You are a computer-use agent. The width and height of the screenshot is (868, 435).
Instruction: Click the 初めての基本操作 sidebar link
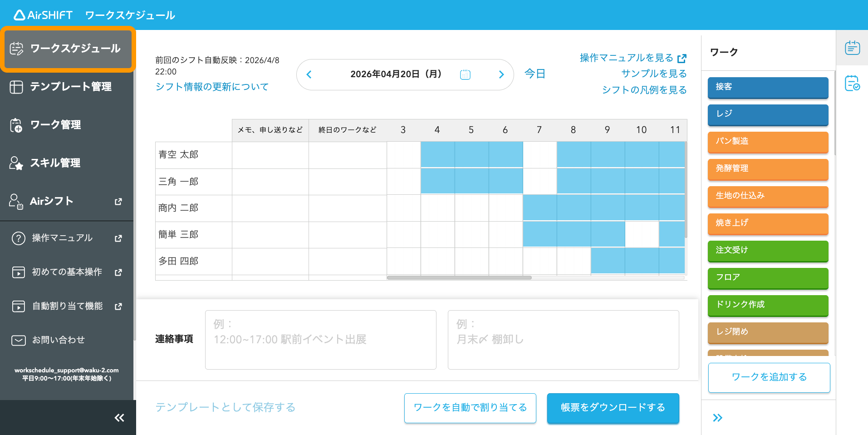click(67, 272)
